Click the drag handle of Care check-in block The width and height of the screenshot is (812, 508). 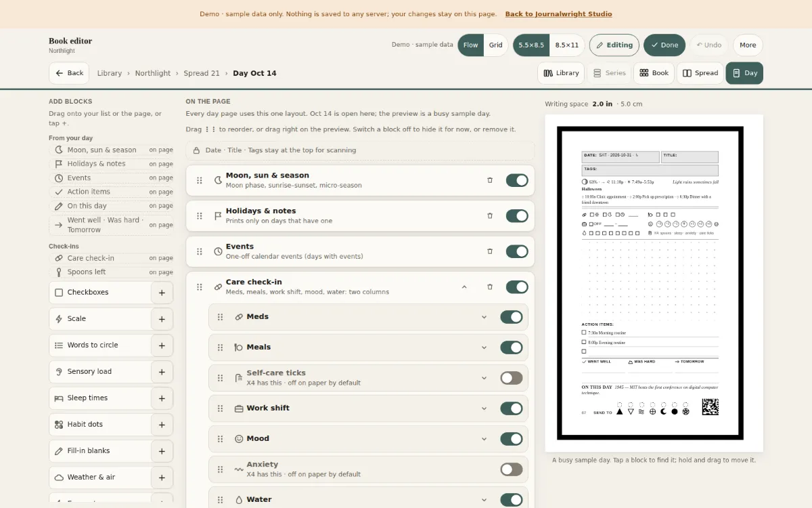click(x=200, y=287)
